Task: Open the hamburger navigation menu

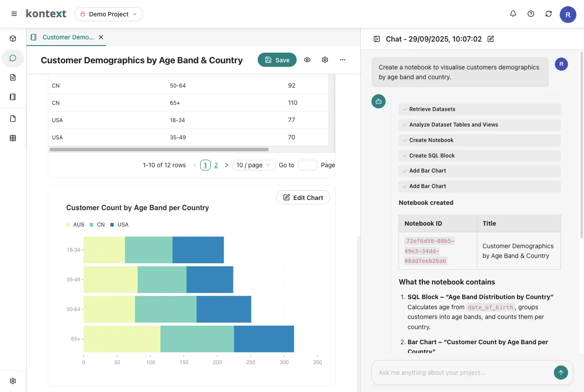Action: point(14,14)
